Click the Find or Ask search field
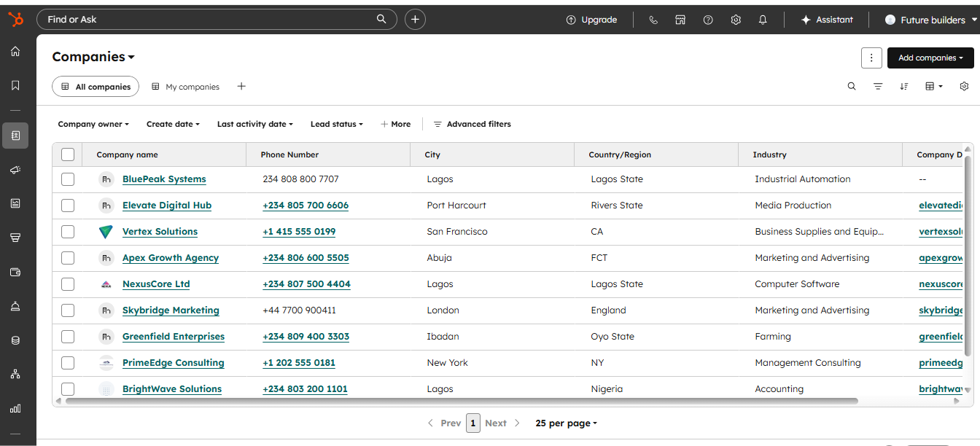 point(217,20)
